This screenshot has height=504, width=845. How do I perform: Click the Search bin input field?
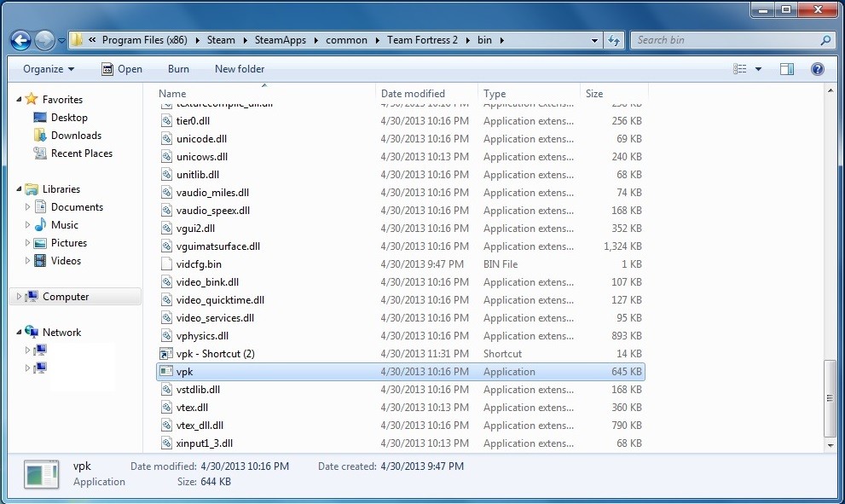click(x=726, y=40)
